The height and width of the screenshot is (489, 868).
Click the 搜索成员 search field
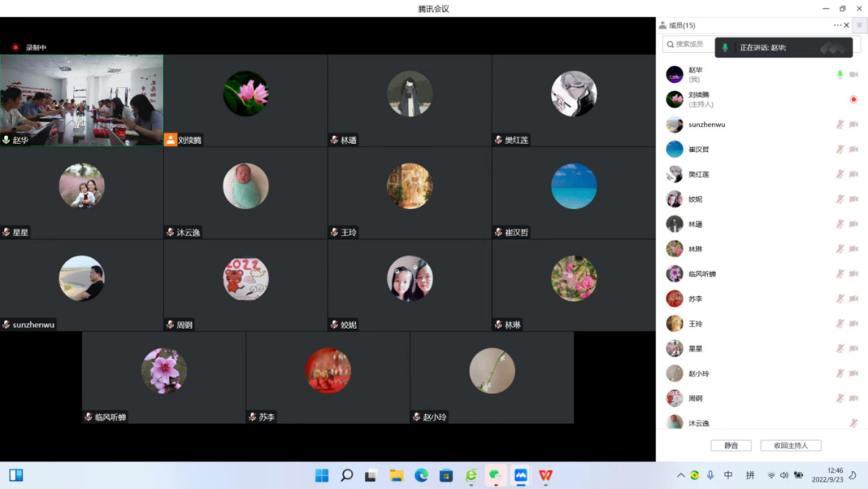(x=689, y=44)
